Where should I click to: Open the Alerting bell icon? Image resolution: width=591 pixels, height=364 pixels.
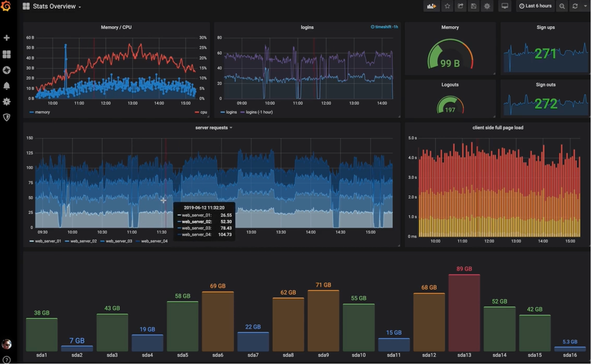tap(6, 86)
